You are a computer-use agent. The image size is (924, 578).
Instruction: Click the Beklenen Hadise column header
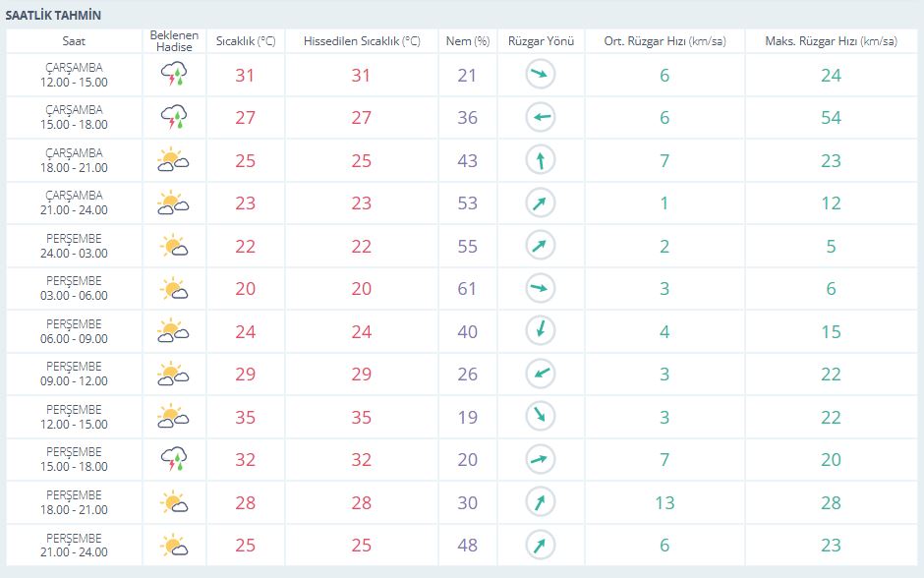174,41
